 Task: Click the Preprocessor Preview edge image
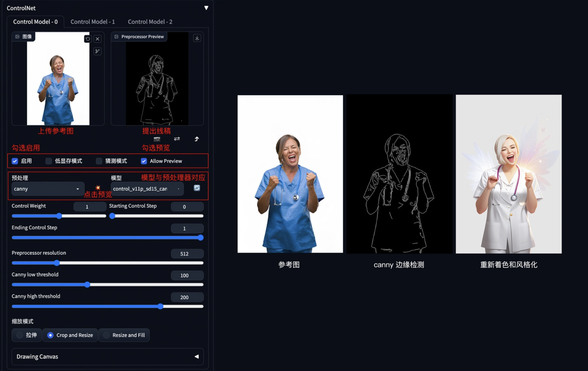click(x=157, y=79)
